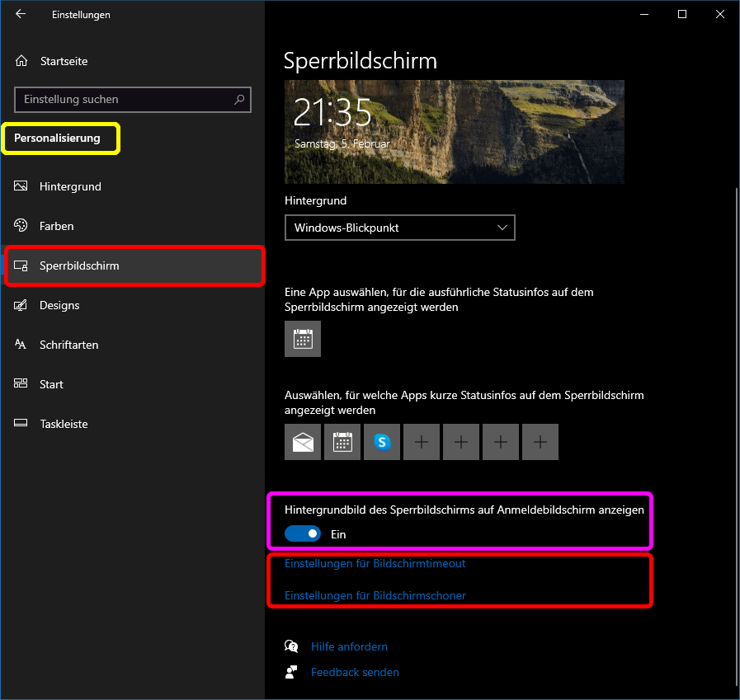Click the search magnifier icon

(x=239, y=100)
